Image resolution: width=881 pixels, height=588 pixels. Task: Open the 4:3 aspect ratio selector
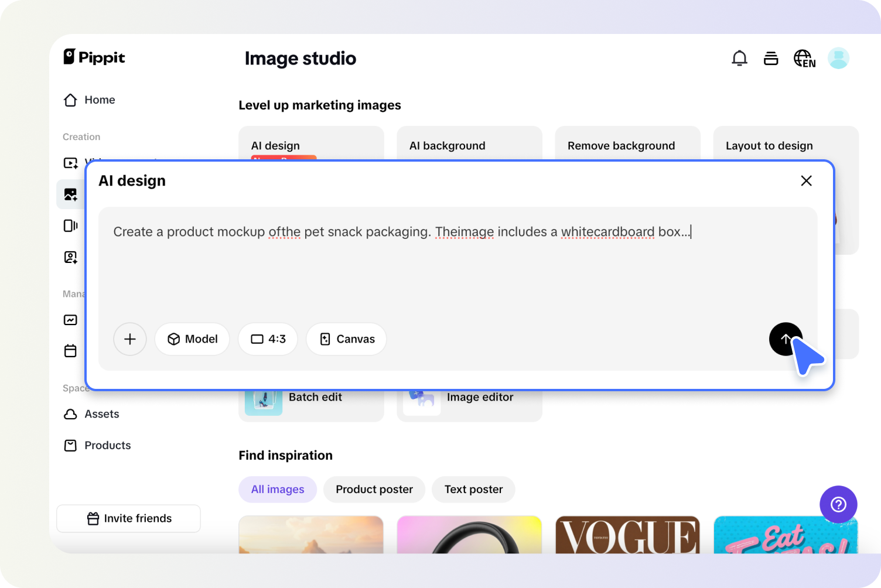pos(268,339)
